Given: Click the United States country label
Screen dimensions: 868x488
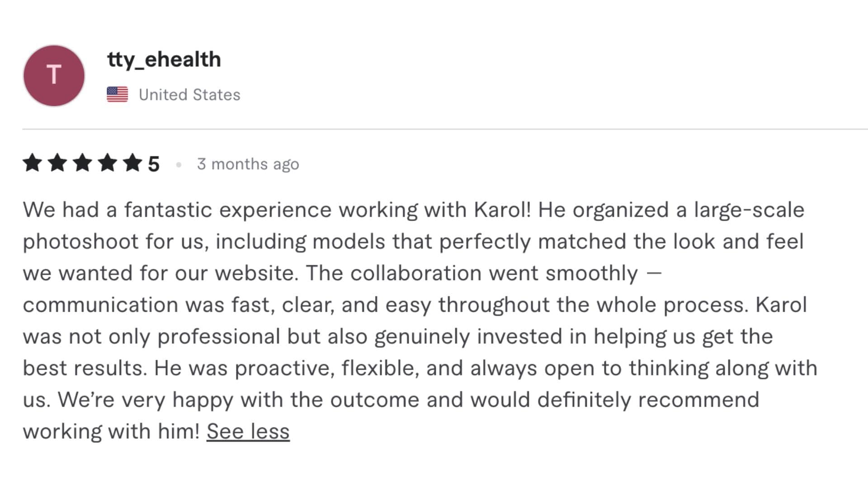Looking at the screenshot, I should [x=189, y=95].
